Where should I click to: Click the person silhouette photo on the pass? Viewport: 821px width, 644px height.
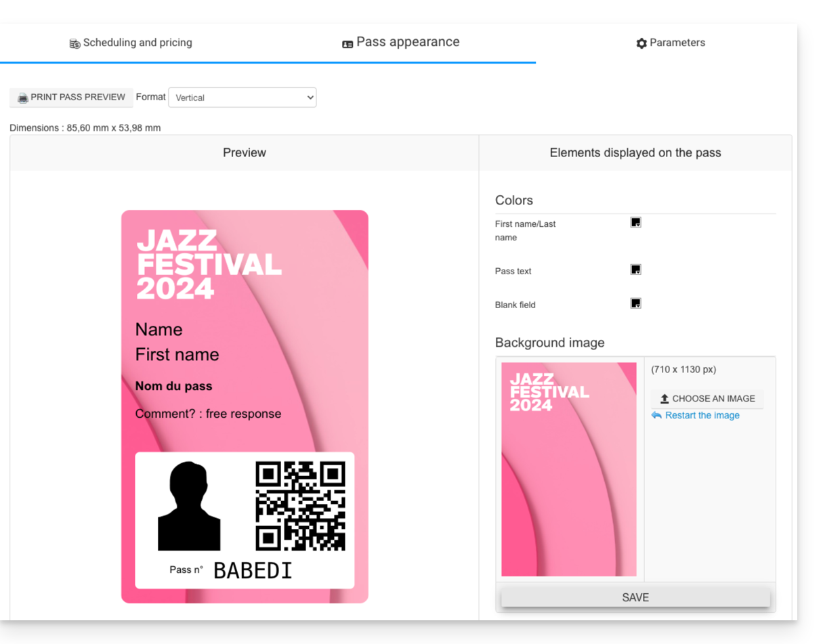point(189,506)
